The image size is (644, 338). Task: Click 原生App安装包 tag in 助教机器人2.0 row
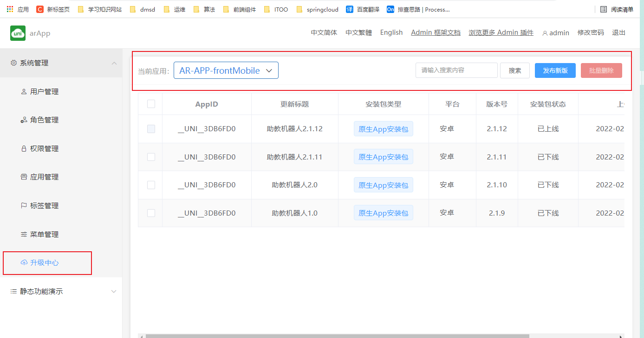384,185
